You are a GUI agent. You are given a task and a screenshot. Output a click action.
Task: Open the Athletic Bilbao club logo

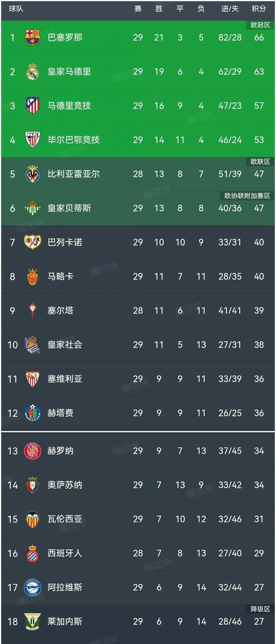[x=32, y=140]
